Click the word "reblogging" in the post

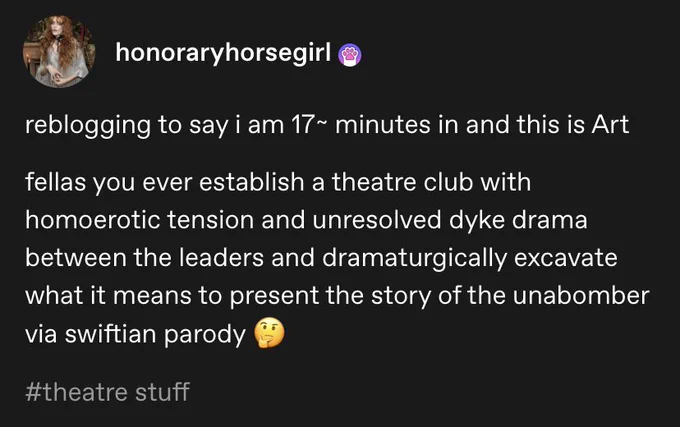pyautogui.click(x=88, y=126)
